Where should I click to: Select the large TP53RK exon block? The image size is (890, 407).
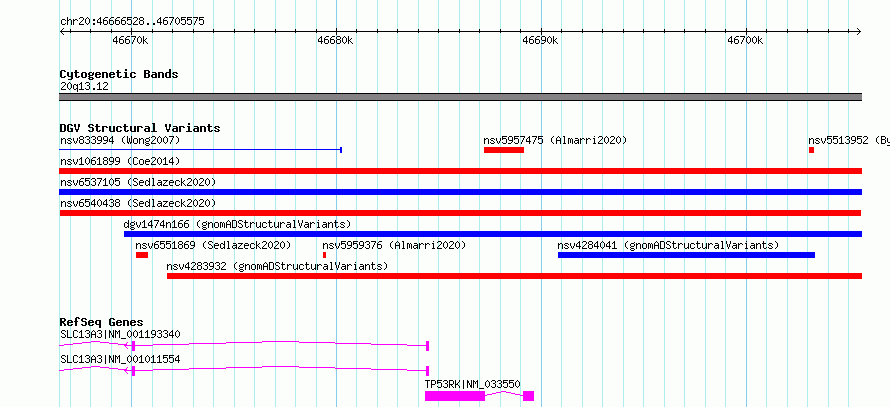455,396
